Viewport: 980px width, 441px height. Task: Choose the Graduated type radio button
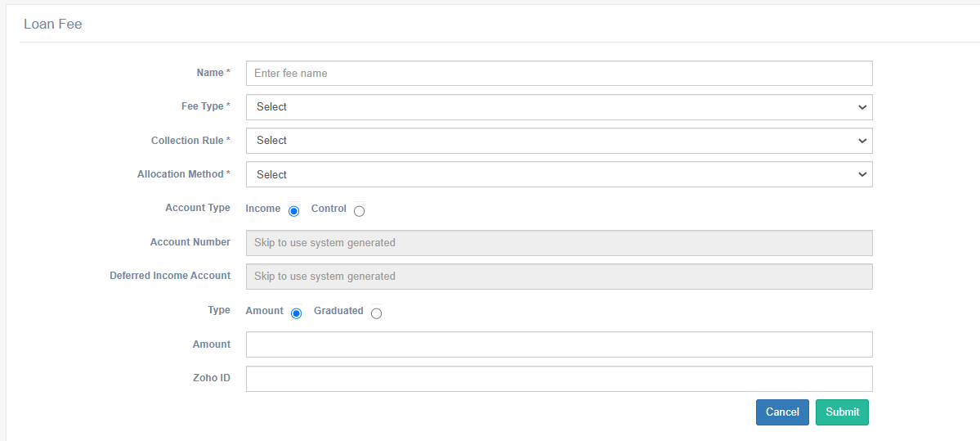(376, 313)
